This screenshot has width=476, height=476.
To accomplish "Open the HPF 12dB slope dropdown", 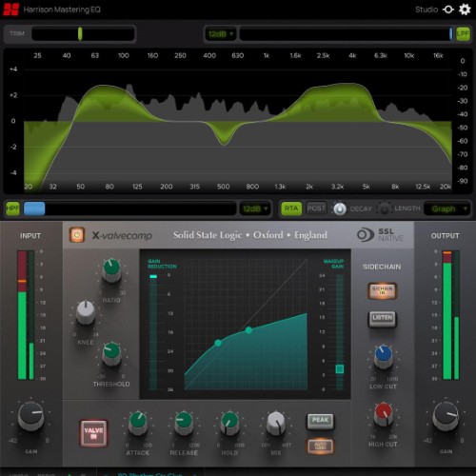I will tap(255, 208).
